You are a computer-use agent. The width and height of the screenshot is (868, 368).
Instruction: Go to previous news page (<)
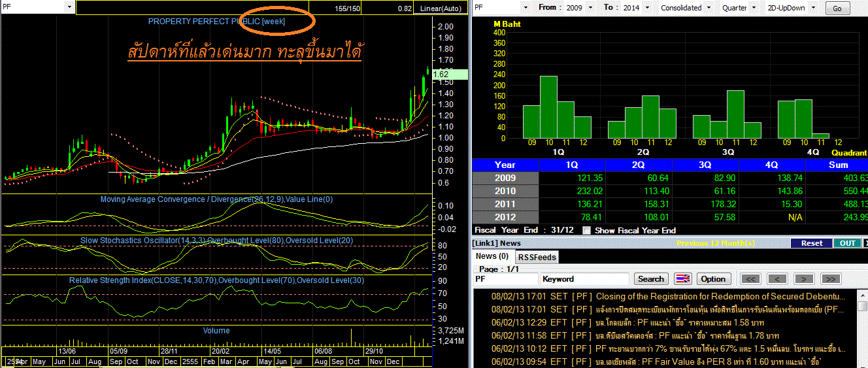tap(778, 279)
